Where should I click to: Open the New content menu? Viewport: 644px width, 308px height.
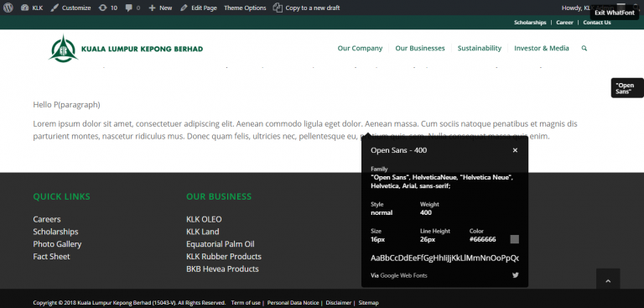click(x=161, y=8)
